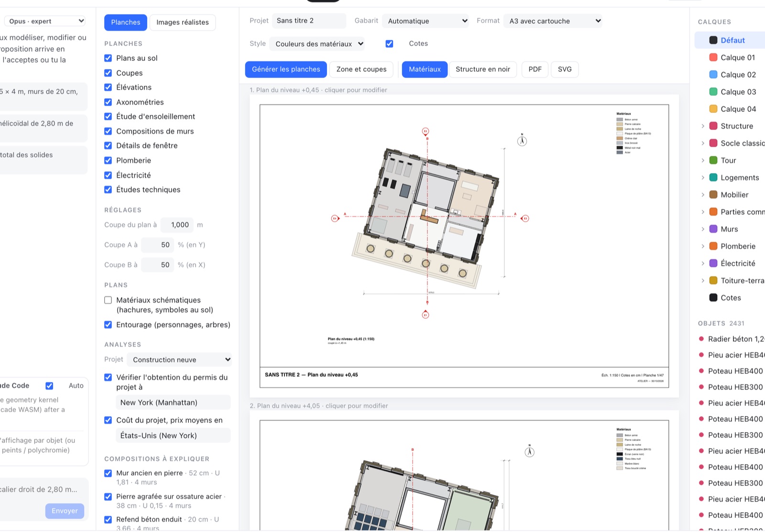Expand the Toiture-terrasse layer group
The image size is (765, 532).
click(x=703, y=281)
